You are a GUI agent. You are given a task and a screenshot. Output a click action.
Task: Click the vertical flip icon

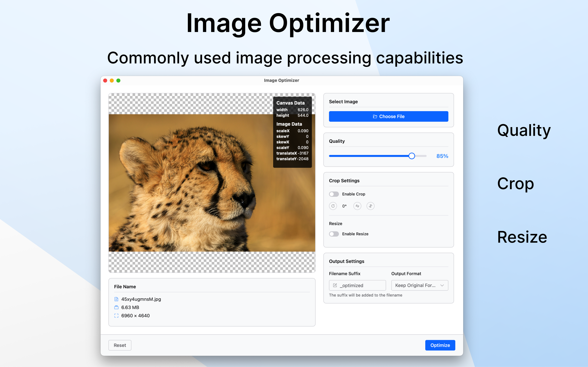[x=370, y=206]
